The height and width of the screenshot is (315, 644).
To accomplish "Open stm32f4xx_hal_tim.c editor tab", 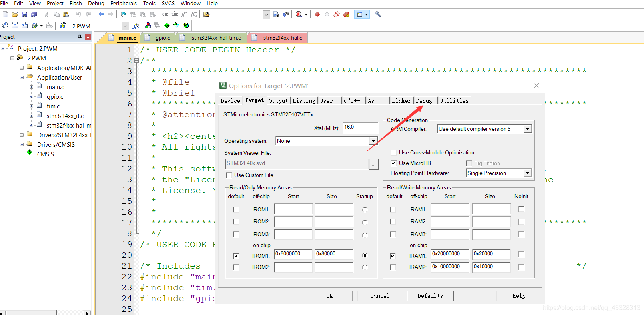I will [x=213, y=38].
